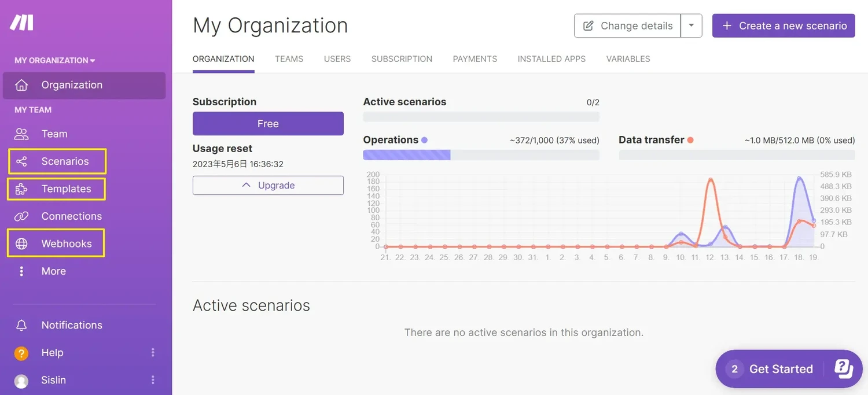Select the ORGANIZATION tab
Screen dimensions: 868x395
point(223,59)
